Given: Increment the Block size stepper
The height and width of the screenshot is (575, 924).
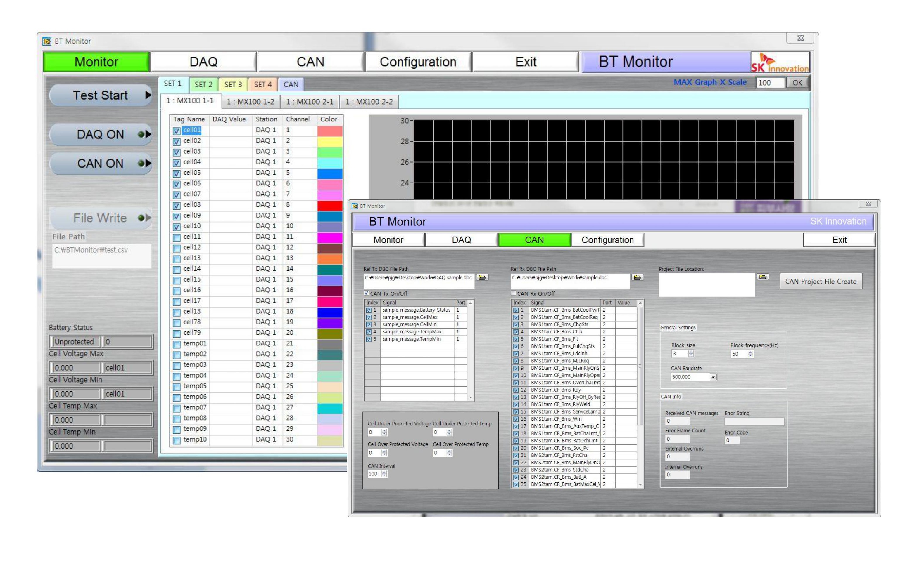Looking at the screenshot, I should pyautogui.click(x=691, y=352).
